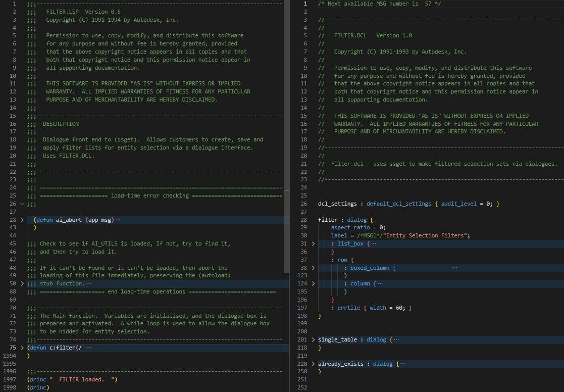Click the ellipsis after ai_abort (app msg)
This screenshot has height=392, width=564.
(x=118, y=220)
